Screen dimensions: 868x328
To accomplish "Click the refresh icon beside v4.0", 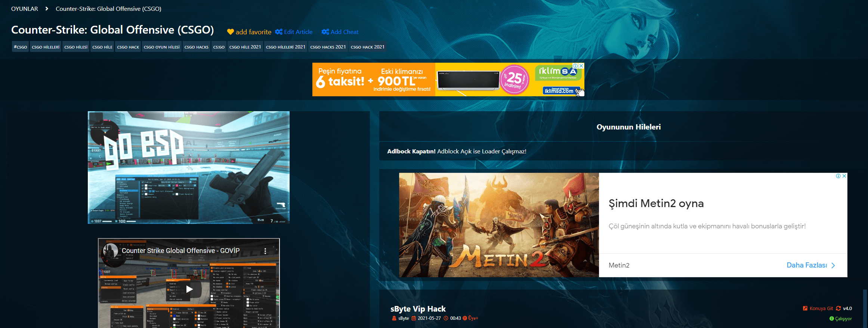I will 838,308.
